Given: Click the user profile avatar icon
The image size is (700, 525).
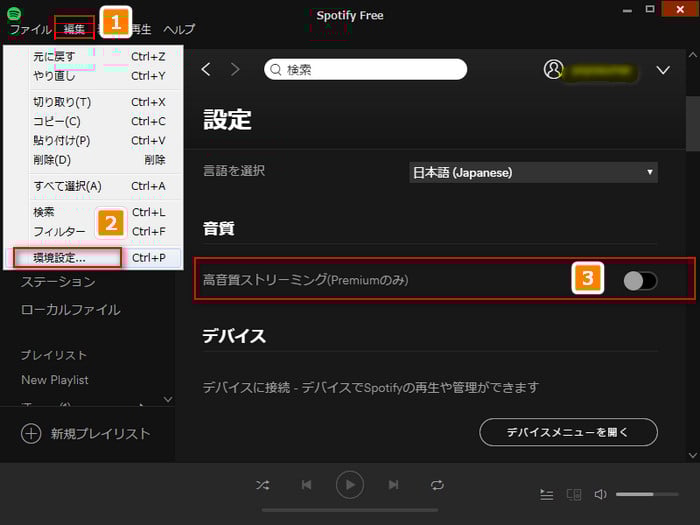Looking at the screenshot, I should [553, 69].
